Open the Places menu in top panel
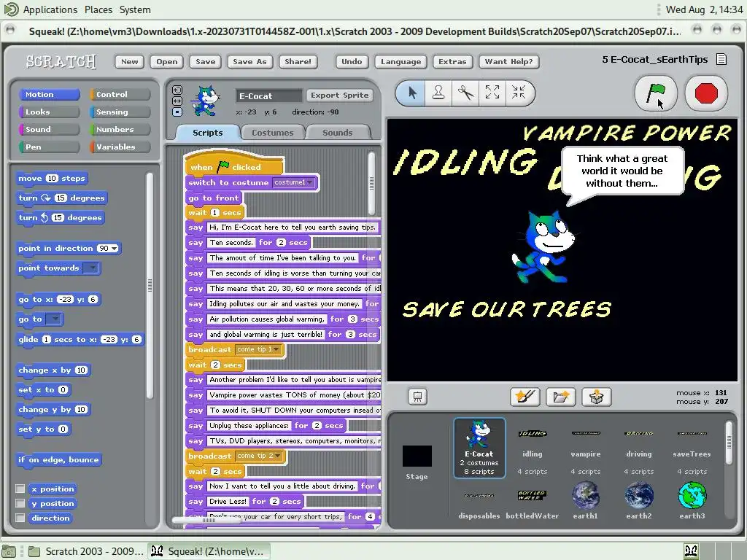 [98, 9]
